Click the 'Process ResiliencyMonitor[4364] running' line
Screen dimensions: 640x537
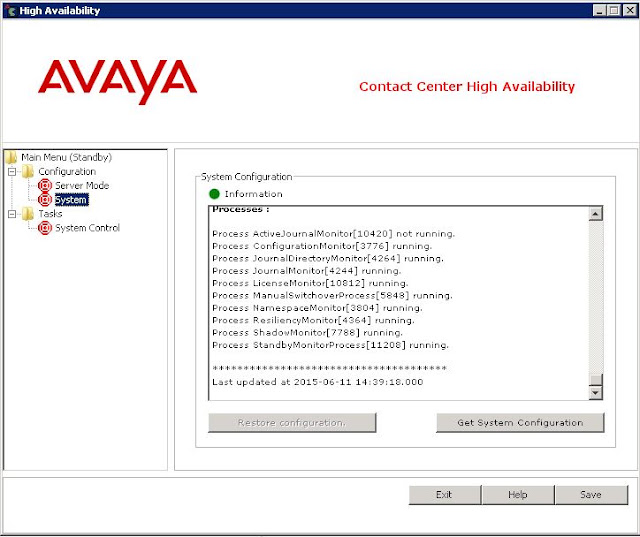pyautogui.click(x=313, y=320)
